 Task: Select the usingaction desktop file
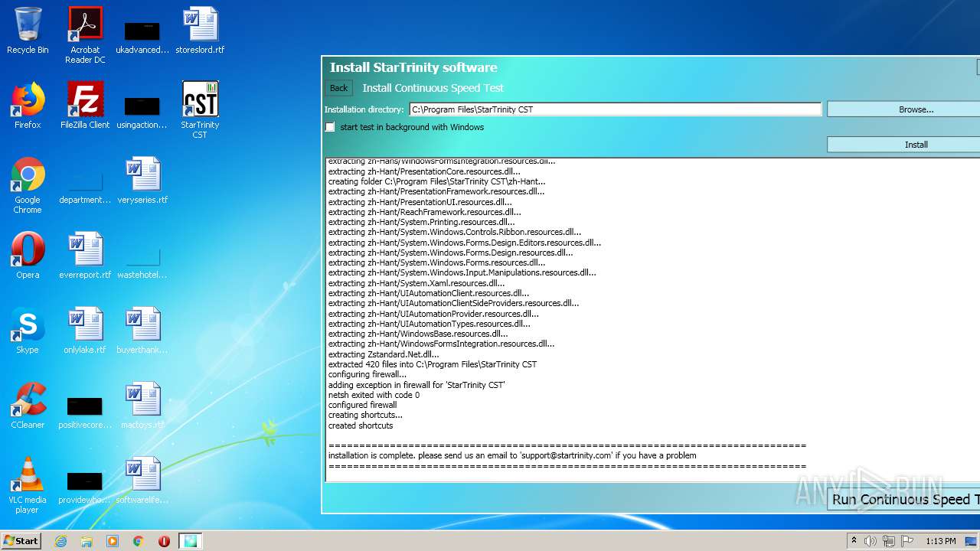point(142,112)
